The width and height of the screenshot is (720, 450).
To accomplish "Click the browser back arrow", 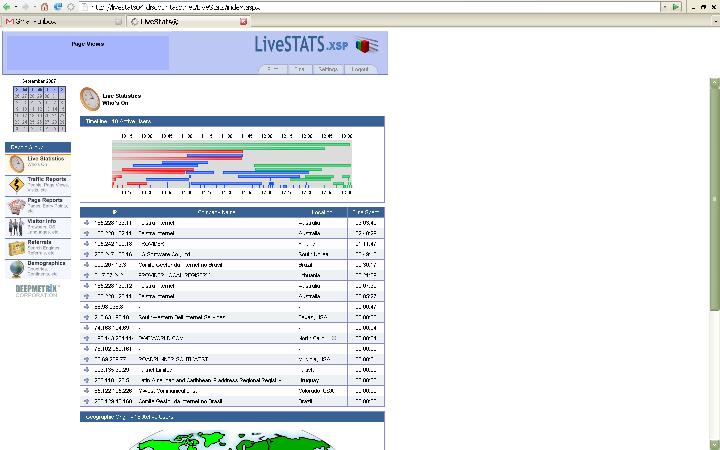I will 6,7.
